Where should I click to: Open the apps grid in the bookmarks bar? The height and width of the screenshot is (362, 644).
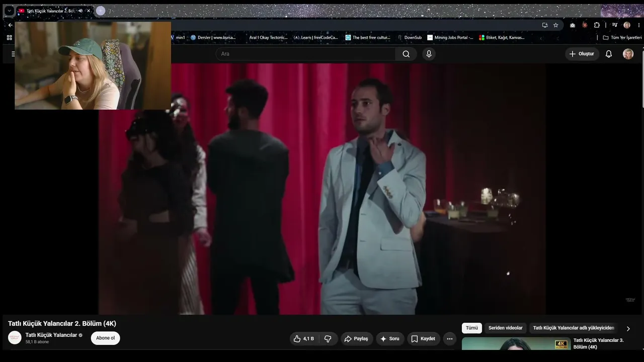tap(9, 38)
